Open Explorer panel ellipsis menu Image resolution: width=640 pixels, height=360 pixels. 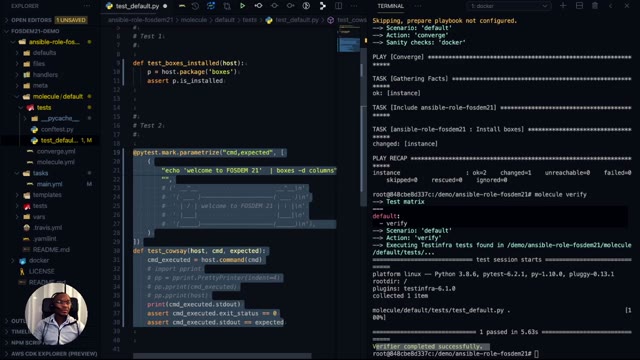pos(87,6)
